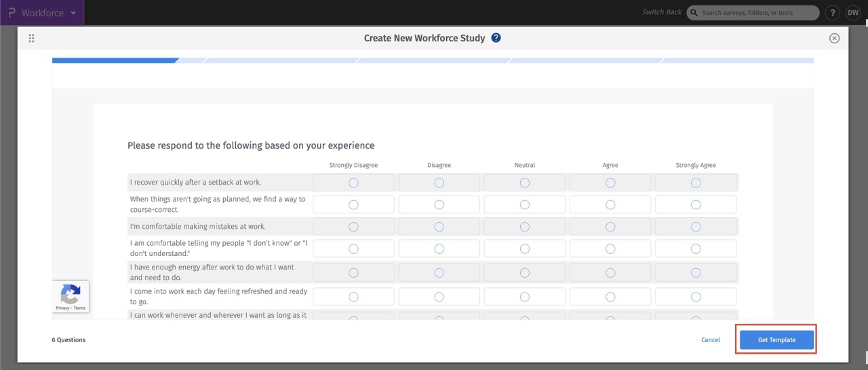
Task: Select Strongly Agree for recover quickly after setback
Action: (696, 183)
